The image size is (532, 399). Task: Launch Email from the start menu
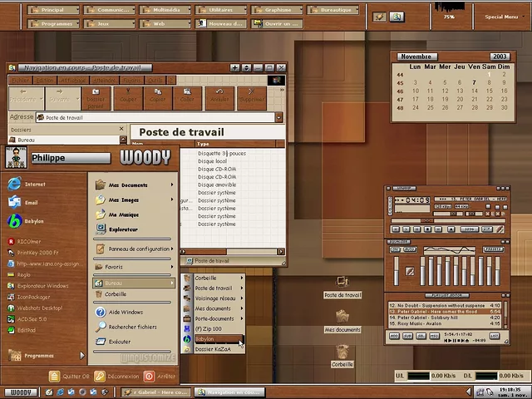[31, 202]
